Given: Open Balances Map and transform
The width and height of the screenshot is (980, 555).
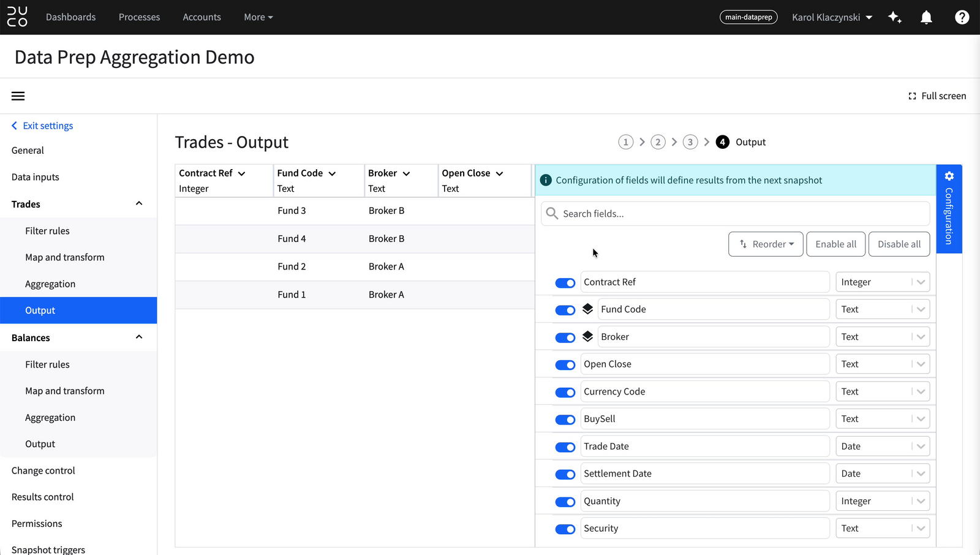Looking at the screenshot, I should pyautogui.click(x=65, y=391).
